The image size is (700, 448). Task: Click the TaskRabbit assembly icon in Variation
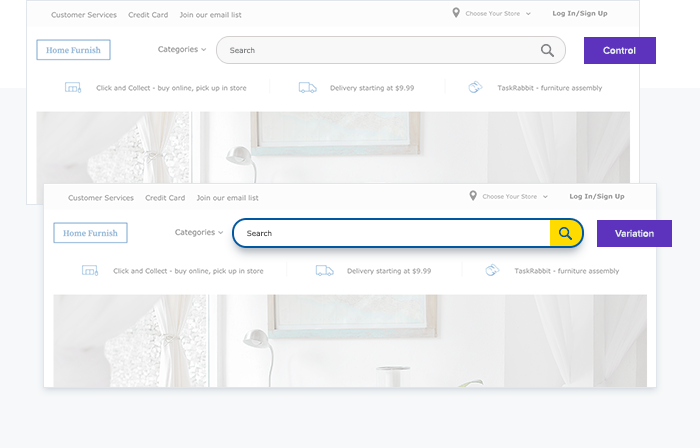[x=492, y=270]
